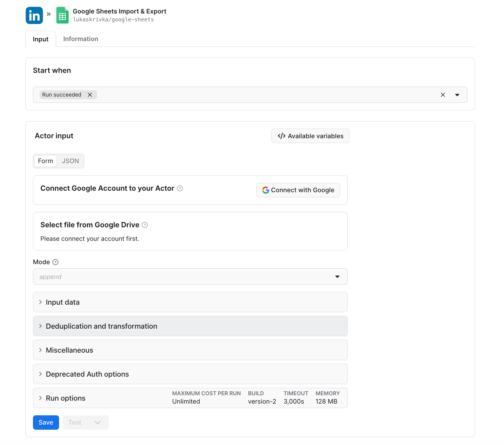Open Available variables
The image size is (504, 445).
310,136
